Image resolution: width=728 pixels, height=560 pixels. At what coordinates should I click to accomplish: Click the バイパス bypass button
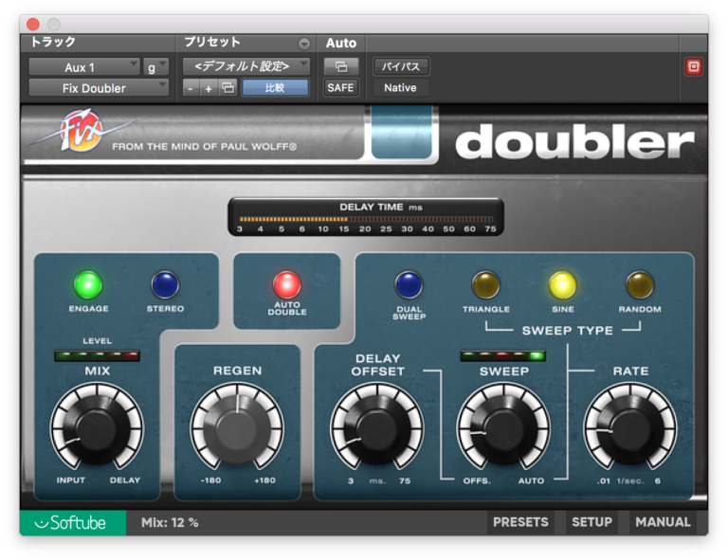[401, 67]
